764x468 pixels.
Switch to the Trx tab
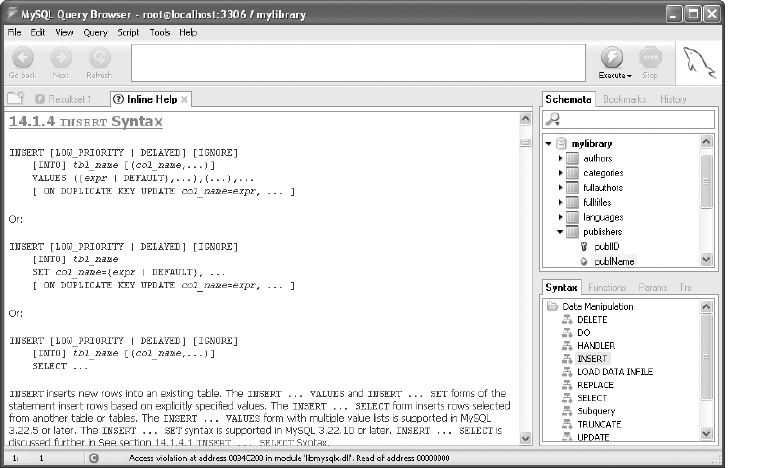(x=686, y=287)
